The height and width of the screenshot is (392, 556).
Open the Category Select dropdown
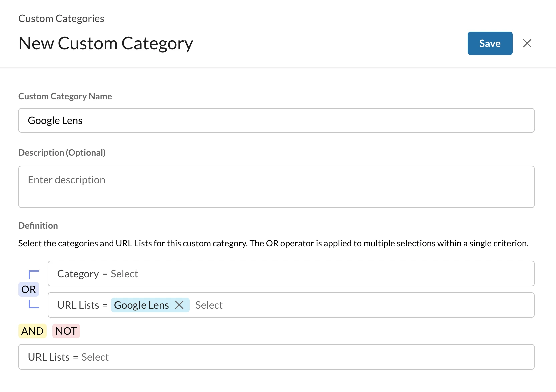point(124,274)
